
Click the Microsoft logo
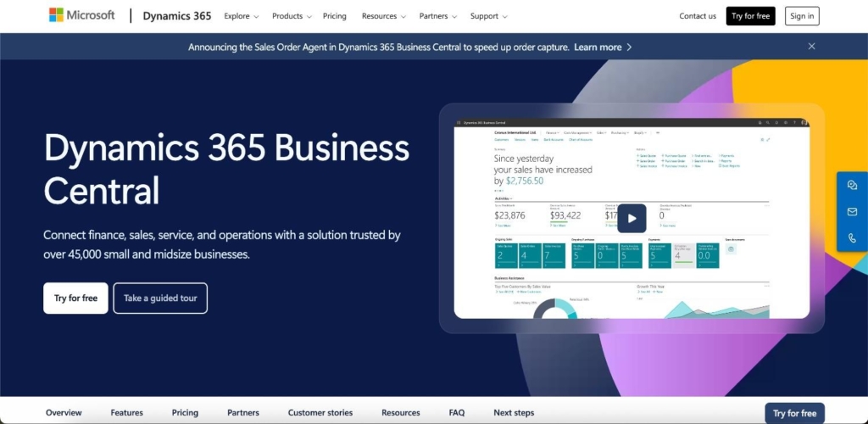click(81, 15)
